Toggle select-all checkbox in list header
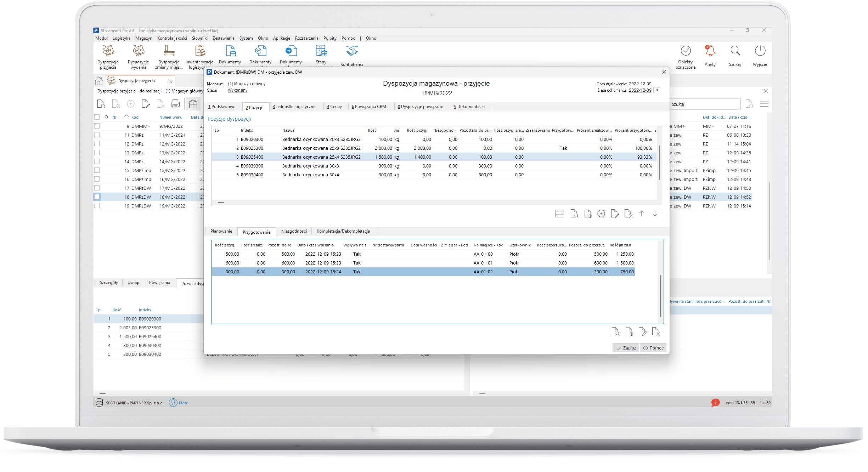Screen dimensions: 868x472 pos(97,117)
